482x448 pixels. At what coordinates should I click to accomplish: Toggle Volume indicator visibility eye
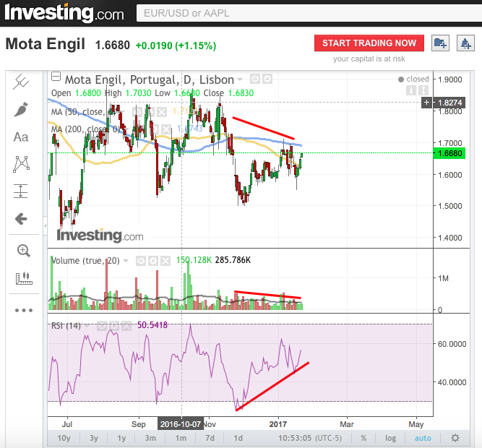click(141, 261)
